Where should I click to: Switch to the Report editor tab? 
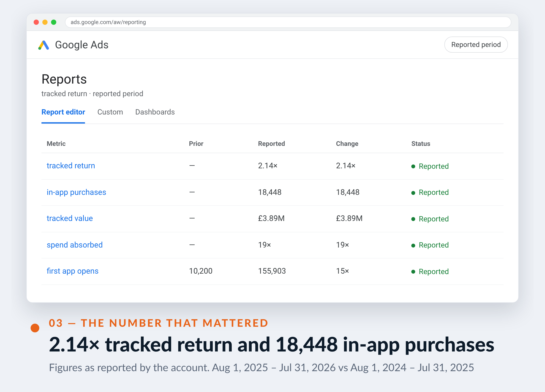coord(63,112)
